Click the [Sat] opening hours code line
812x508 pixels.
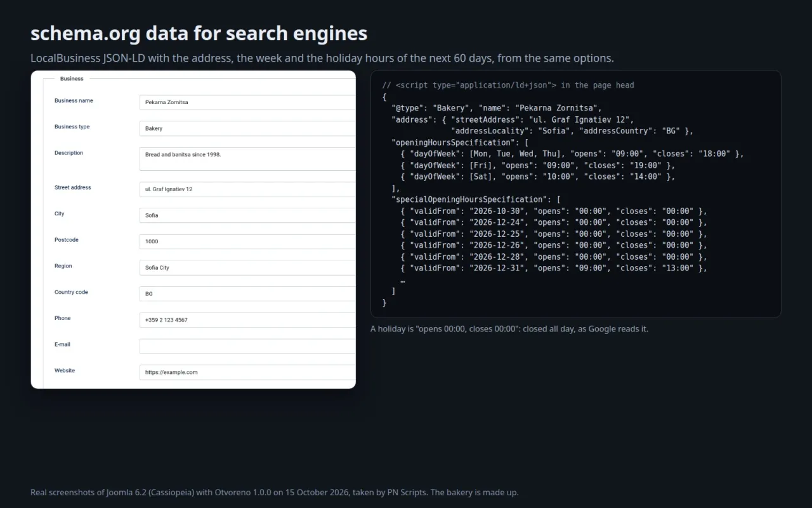[538, 177]
